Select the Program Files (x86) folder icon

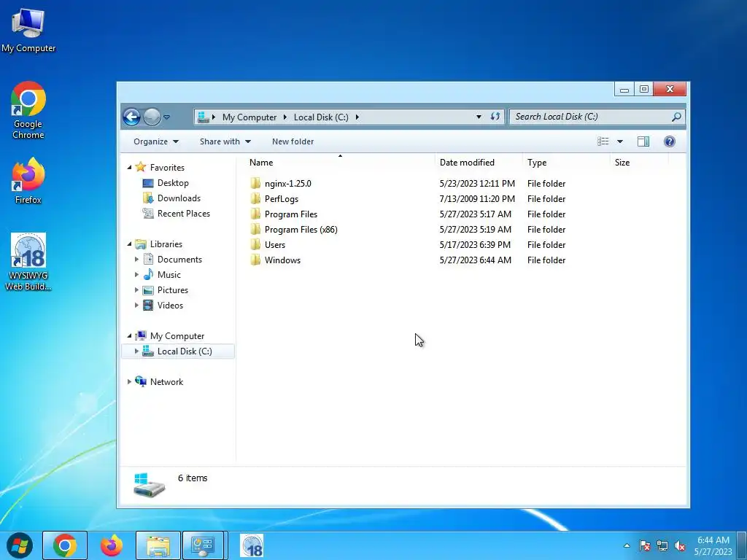tap(255, 229)
